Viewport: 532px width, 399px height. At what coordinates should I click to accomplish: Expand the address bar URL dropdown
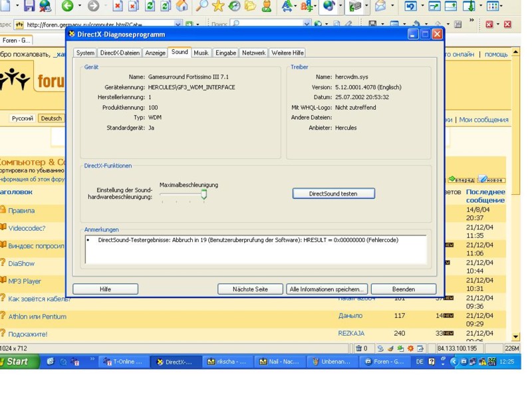pos(178,25)
